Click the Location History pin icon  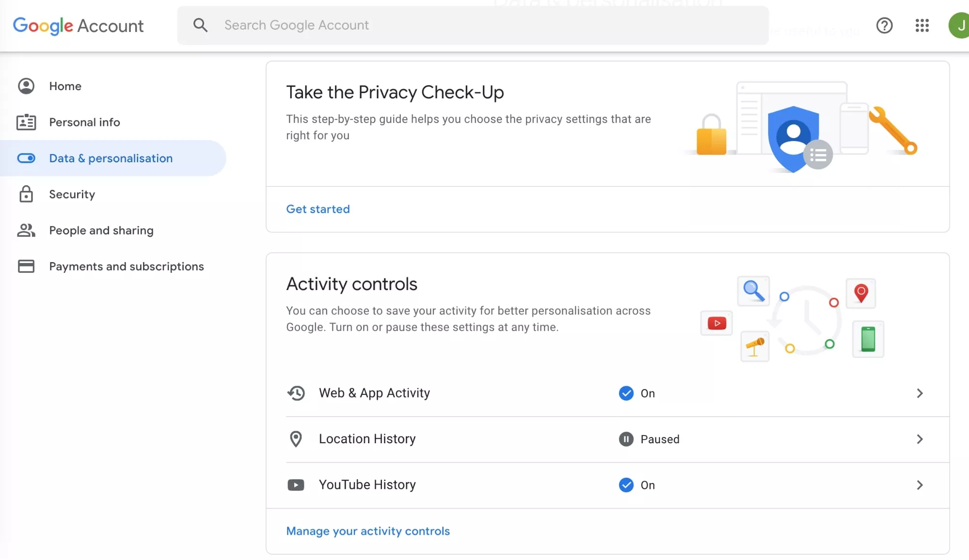point(296,439)
